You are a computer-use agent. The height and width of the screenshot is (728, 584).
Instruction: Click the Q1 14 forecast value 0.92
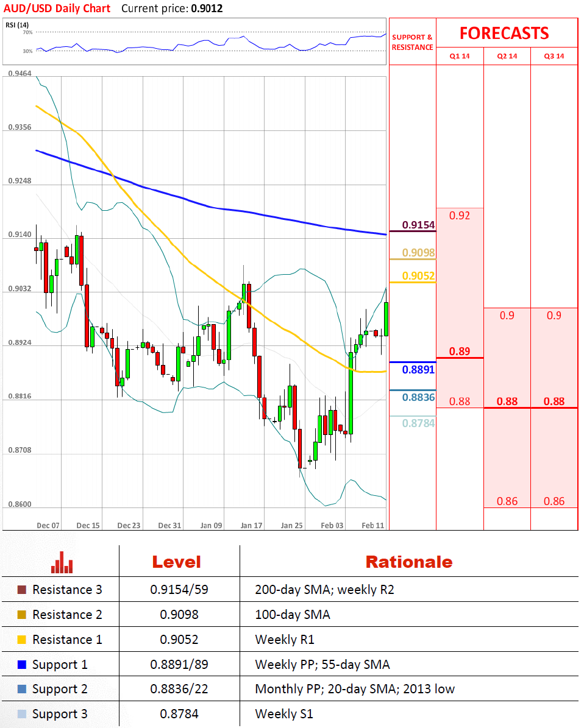460,216
